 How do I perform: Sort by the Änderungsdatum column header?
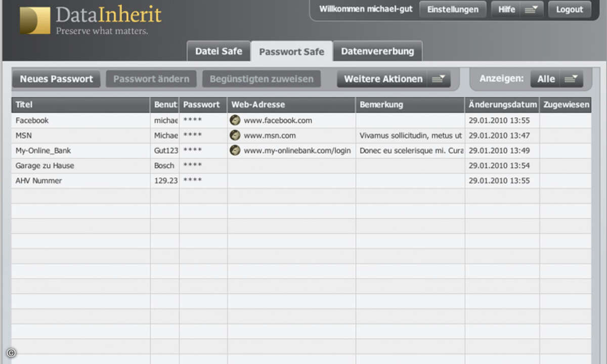503,105
